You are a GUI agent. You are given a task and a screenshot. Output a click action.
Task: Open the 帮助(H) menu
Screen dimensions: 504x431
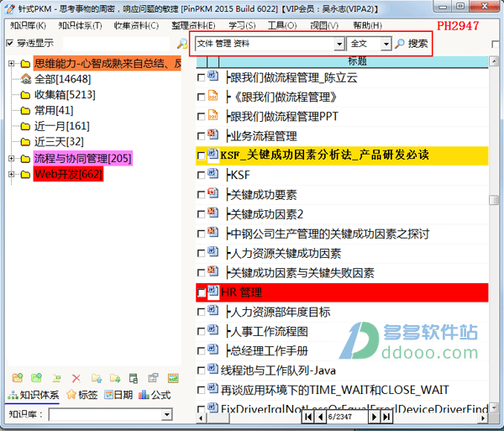click(367, 25)
